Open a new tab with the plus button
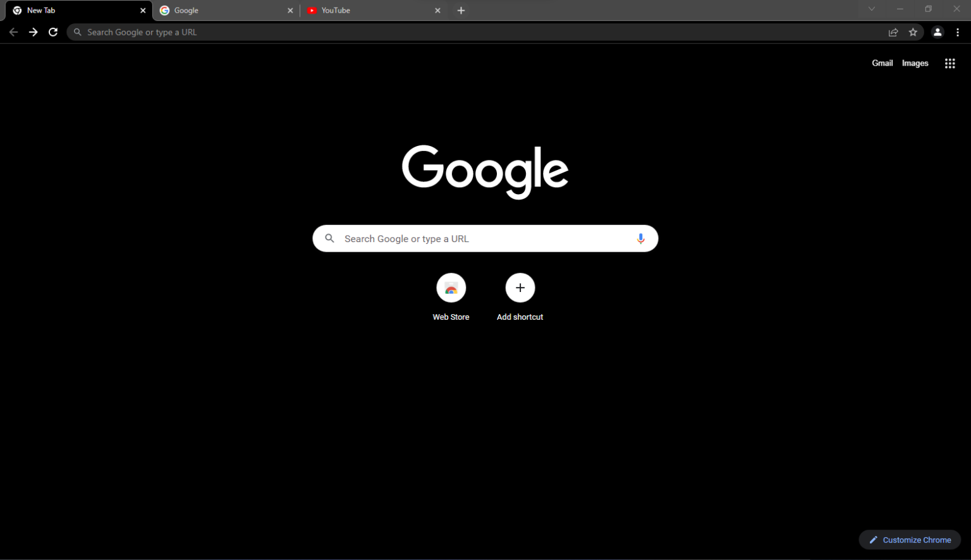 (461, 10)
